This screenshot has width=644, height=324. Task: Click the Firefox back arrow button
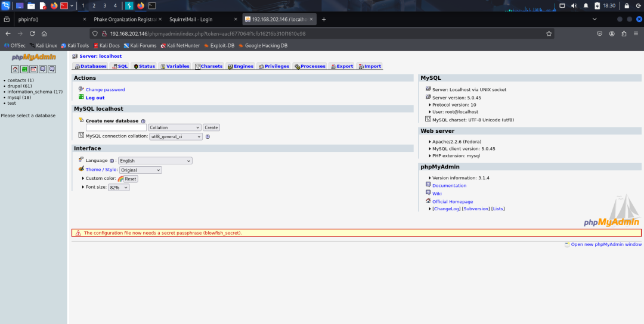(x=8, y=33)
